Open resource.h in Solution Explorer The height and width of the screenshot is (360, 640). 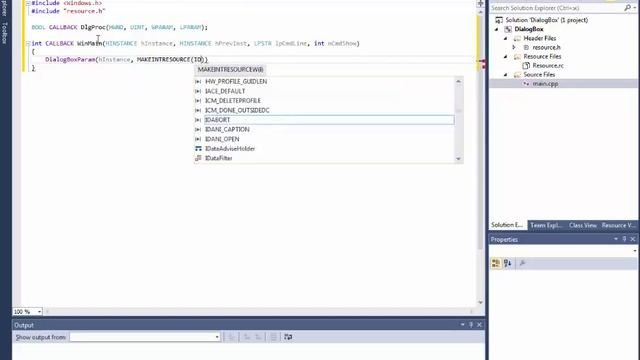(546, 47)
